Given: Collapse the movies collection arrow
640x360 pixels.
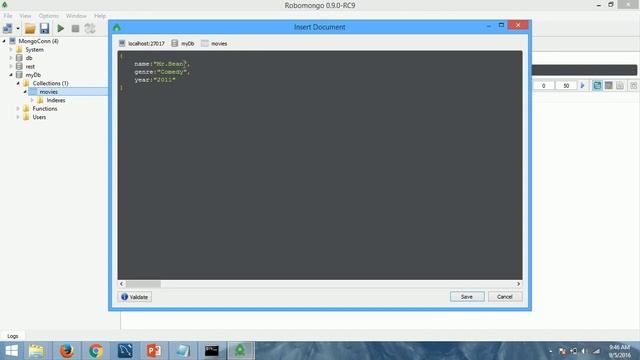Looking at the screenshot, I should click(x=25, y=92).
